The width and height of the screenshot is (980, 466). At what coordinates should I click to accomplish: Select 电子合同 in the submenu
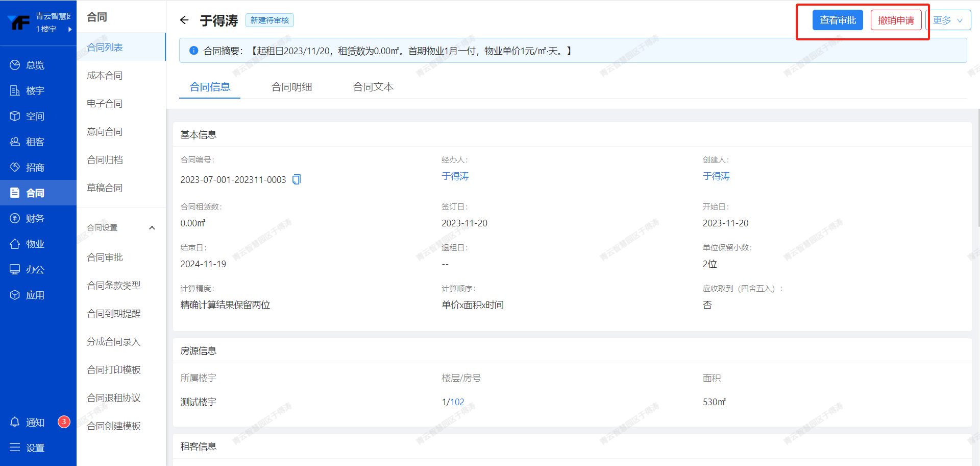pos(105,104)
